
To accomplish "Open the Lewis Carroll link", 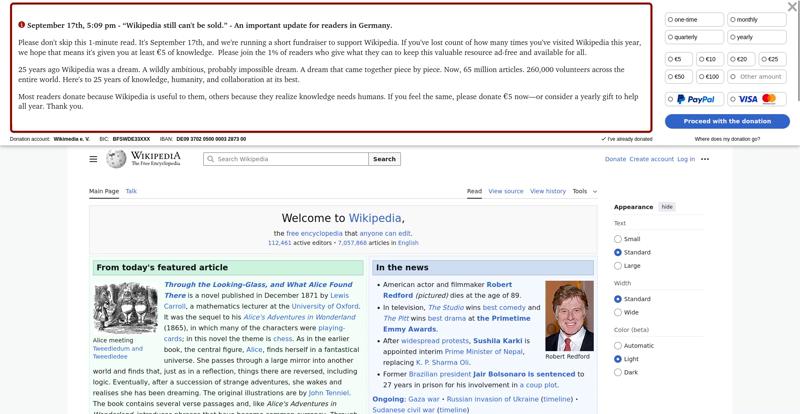I will pyautogui.click(x=257, y=301).
